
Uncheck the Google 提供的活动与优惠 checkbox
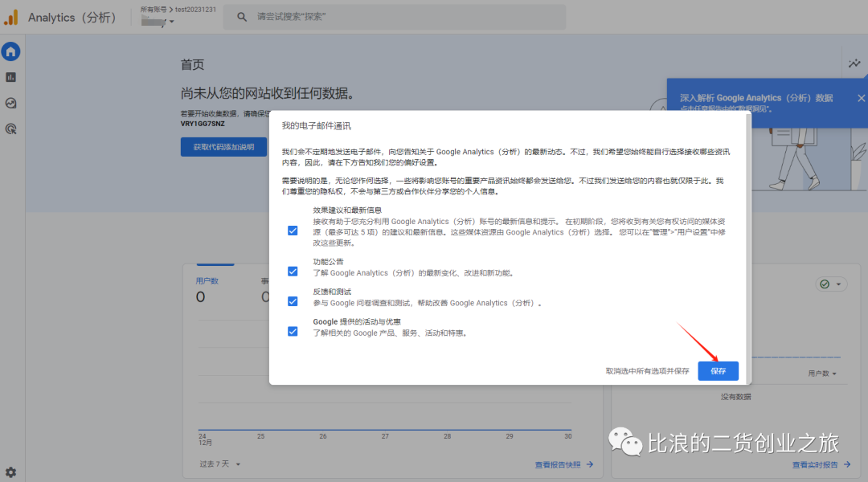[x=293, y=331]
